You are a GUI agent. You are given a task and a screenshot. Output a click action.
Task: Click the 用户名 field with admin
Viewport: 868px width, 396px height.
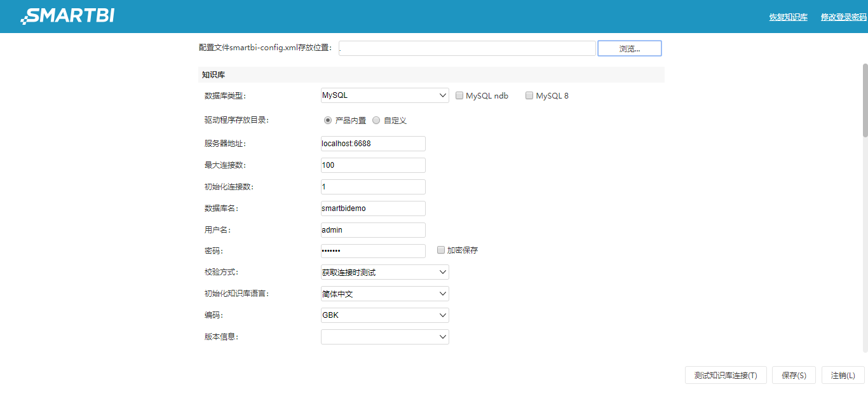click(x=373, y=230)
